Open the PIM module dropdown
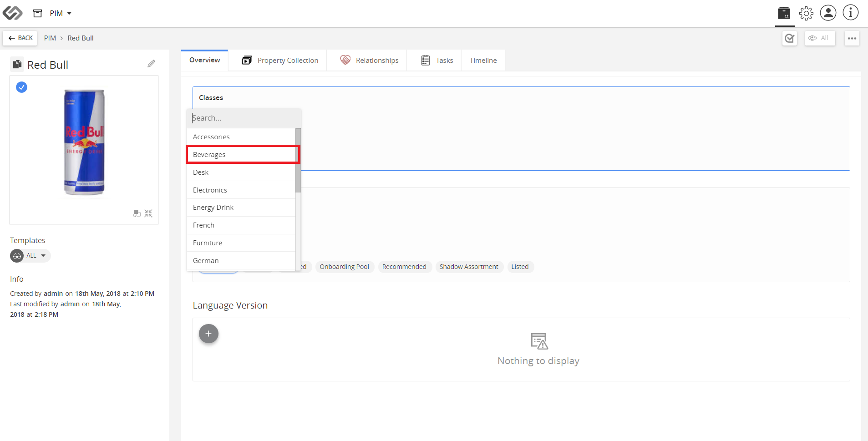Image resolution: width=868 pixels, height=441 pixels. tap(61, 13)
